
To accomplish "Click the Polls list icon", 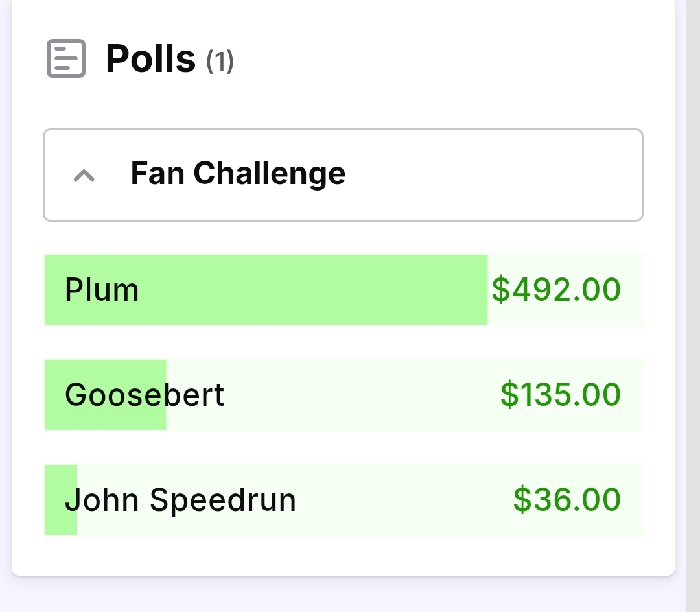I will pyautogui.click(x=66, y=58).
